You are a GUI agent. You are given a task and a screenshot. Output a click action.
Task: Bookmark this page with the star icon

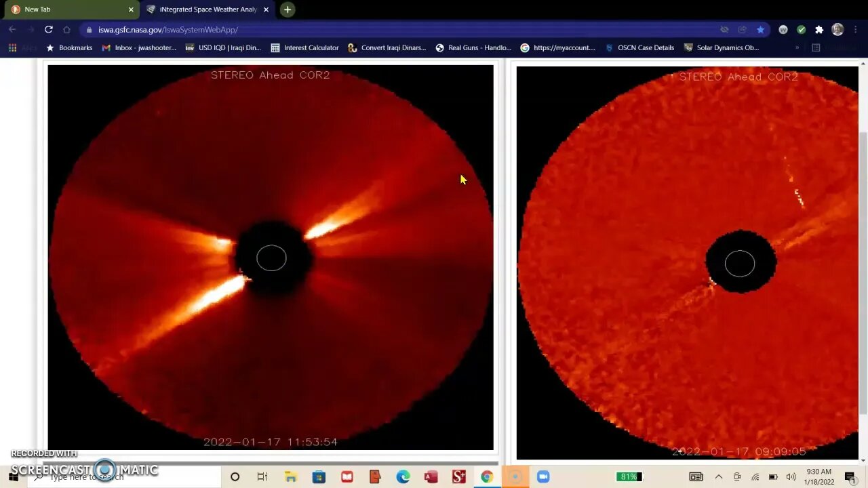760,30
